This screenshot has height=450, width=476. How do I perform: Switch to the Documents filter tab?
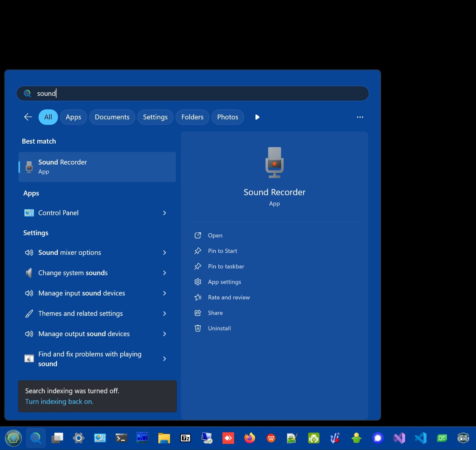(112, 117)
